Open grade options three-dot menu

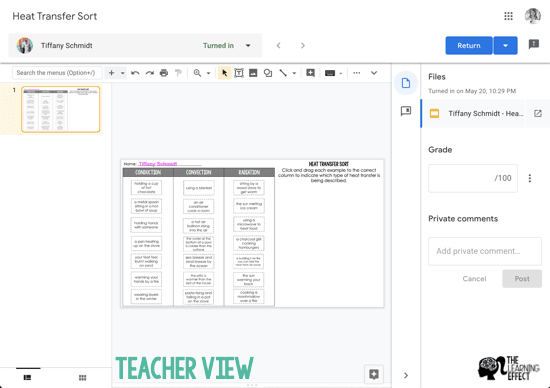click(530, 178)
